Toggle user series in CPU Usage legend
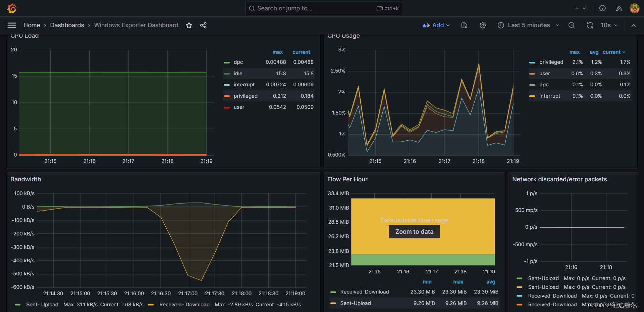Screen dimensions: 644x312 (x=544, y=74)
